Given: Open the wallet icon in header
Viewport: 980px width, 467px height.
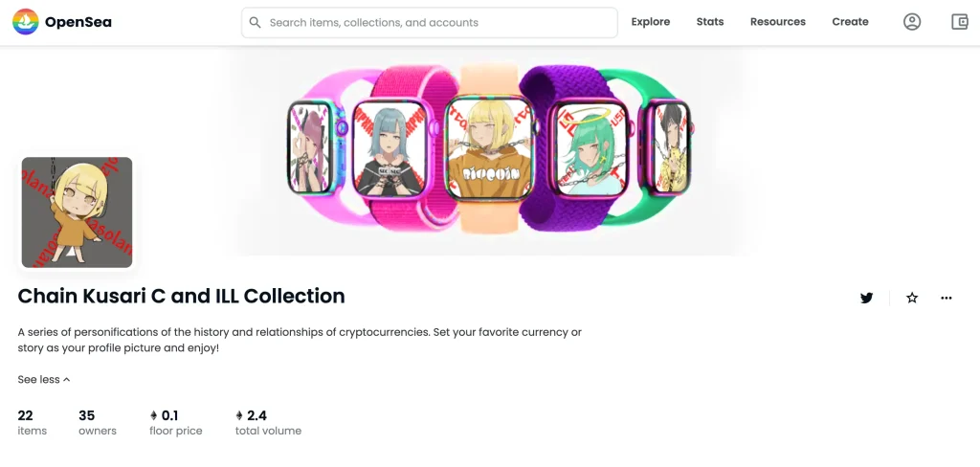Looking at the screenshot, I should click(x=959, y=22).
